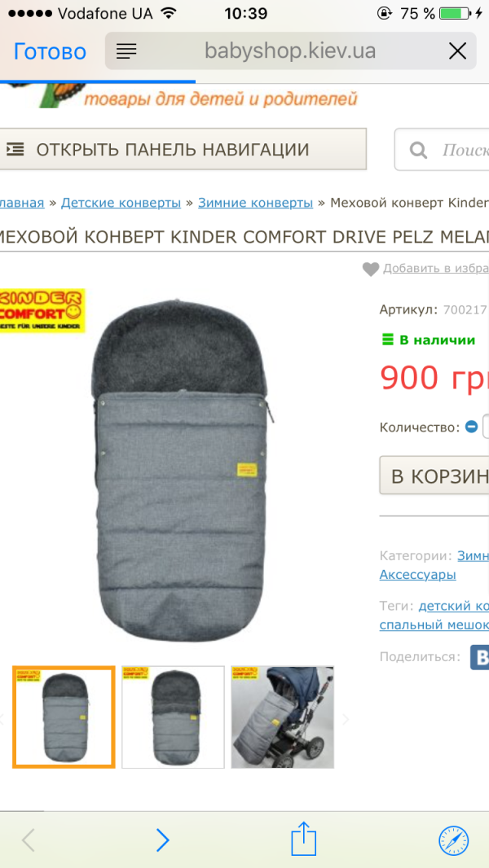Tap Готово to close the browser
This screenshot has height=868, width=489.
[50, 51]
